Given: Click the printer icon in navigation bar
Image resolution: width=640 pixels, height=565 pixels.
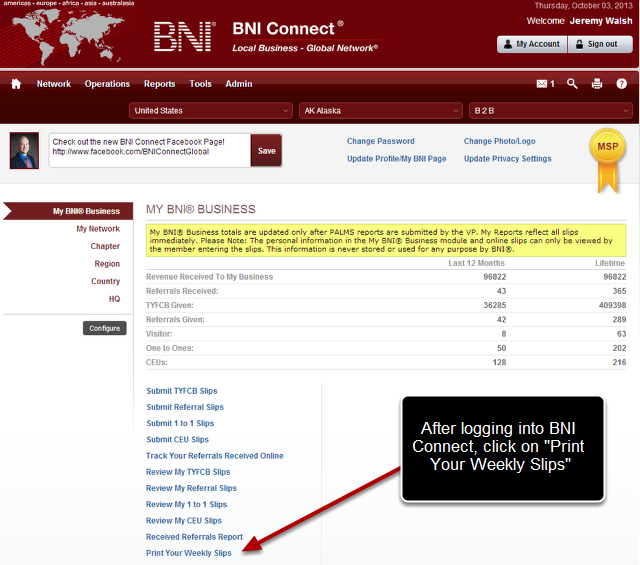Looking at the screenshot, I should tap(597, 84).
